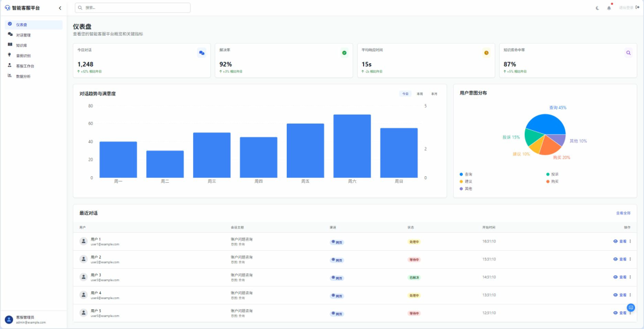Switch chart to 本月 tab
This screenshot has width=644, height=329.
(x=434, y=94)
